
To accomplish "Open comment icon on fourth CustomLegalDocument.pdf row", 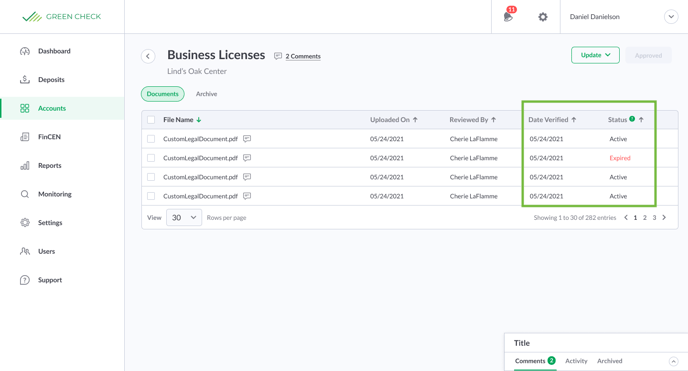I will tap(247, 196).
